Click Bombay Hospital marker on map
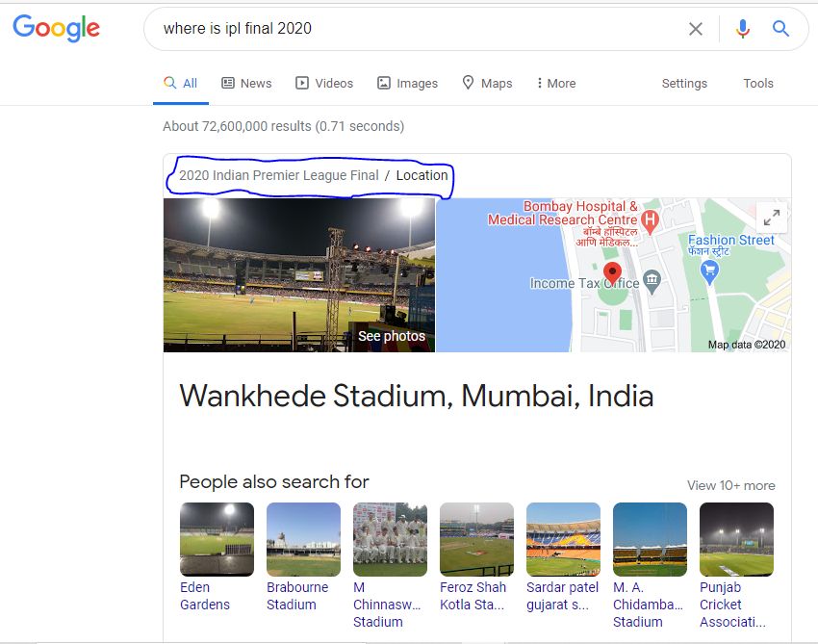This screenshot has width=818, height=644. 650,220
